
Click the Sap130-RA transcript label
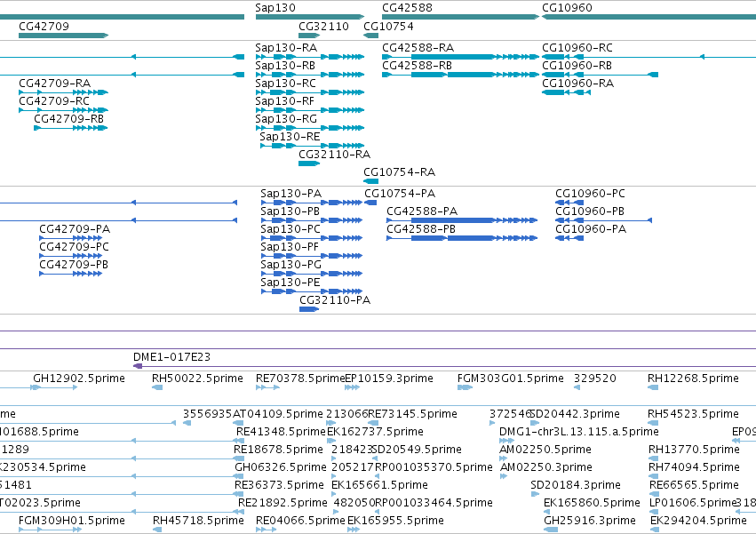tap(286, 48)
